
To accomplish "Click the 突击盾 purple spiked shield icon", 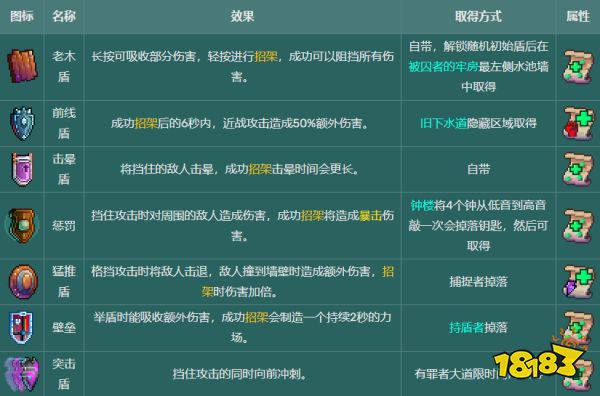I will [22, 374].
